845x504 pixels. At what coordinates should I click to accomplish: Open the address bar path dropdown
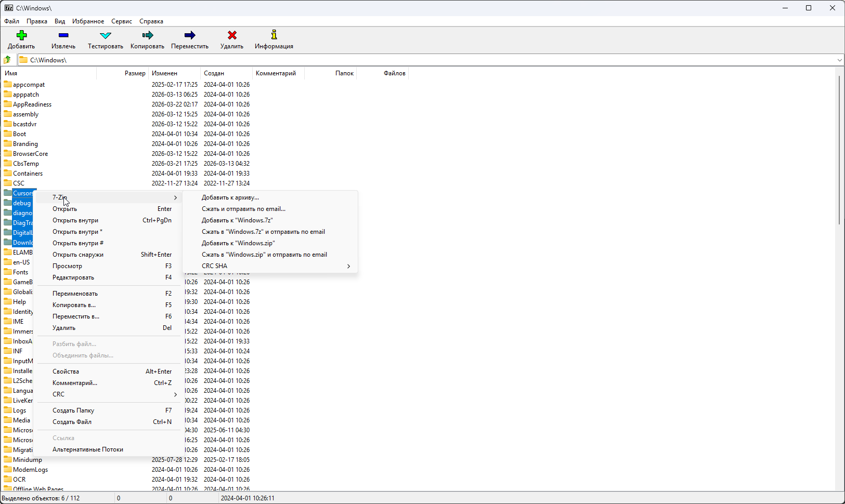click(839, 60)
